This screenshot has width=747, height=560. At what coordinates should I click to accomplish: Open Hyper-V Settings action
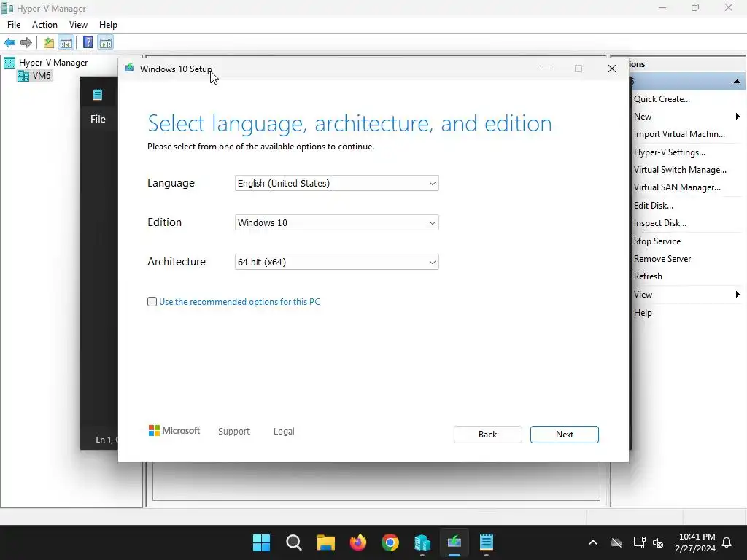[x=670, y=152]
